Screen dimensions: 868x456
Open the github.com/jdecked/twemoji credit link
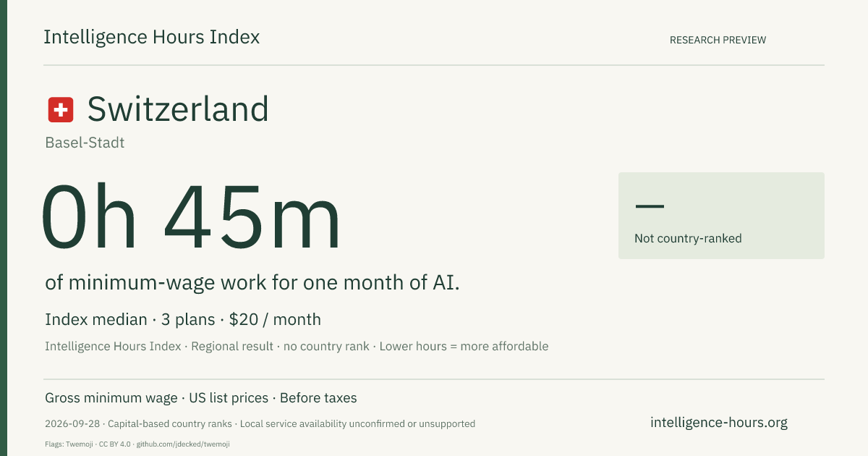[183, 444]
